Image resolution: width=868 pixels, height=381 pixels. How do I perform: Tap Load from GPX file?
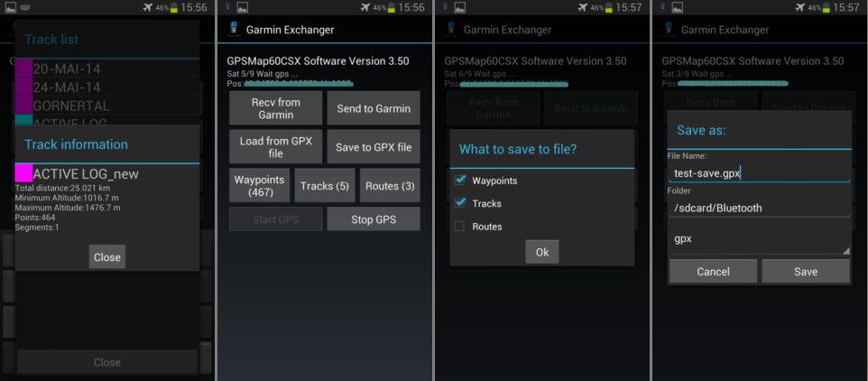coord(276,147)
